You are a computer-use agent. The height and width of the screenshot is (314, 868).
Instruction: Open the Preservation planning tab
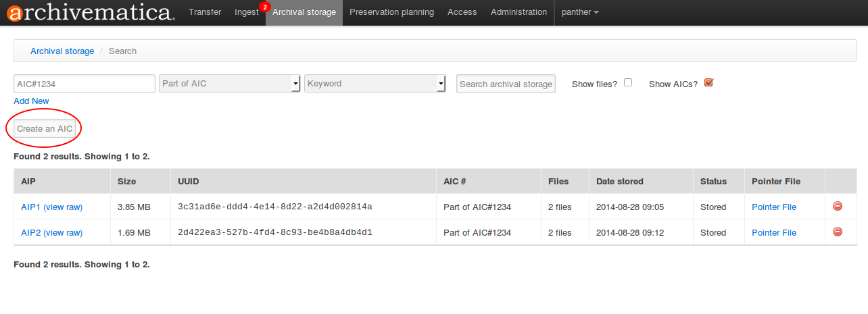click(391, 12)
